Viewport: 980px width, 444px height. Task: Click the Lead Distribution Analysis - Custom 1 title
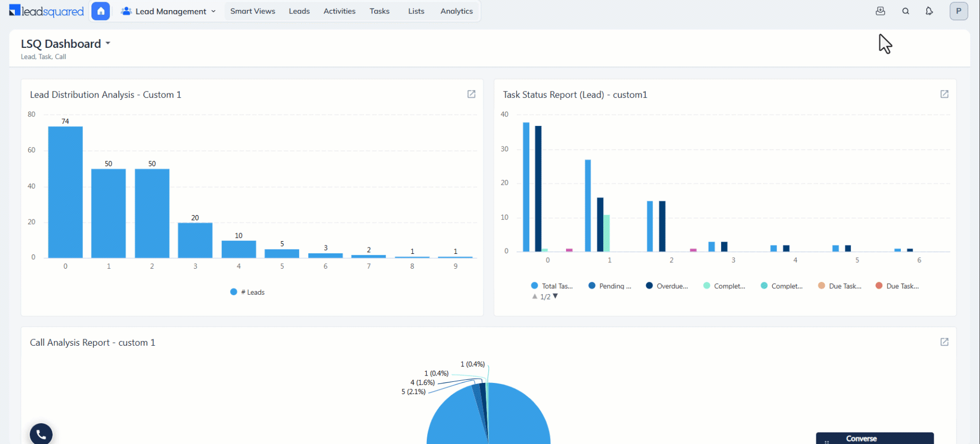click(106, 95)
